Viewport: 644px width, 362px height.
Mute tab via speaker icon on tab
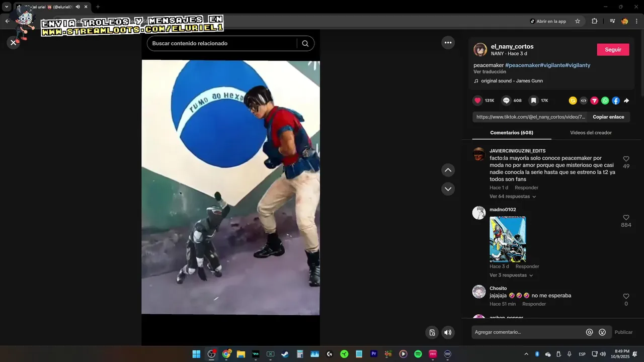[x=77, y=7]
